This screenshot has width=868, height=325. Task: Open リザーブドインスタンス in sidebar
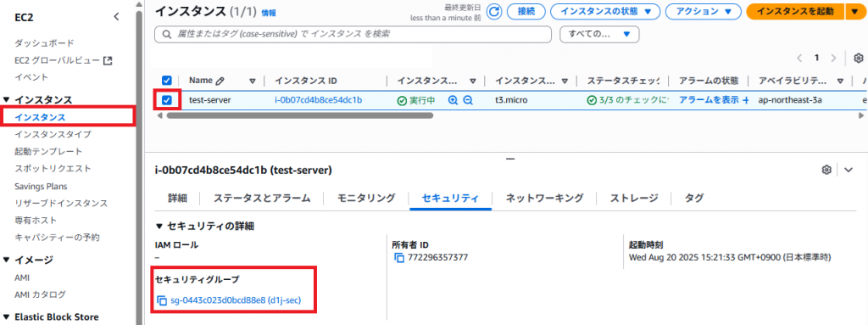pos(61,204)
